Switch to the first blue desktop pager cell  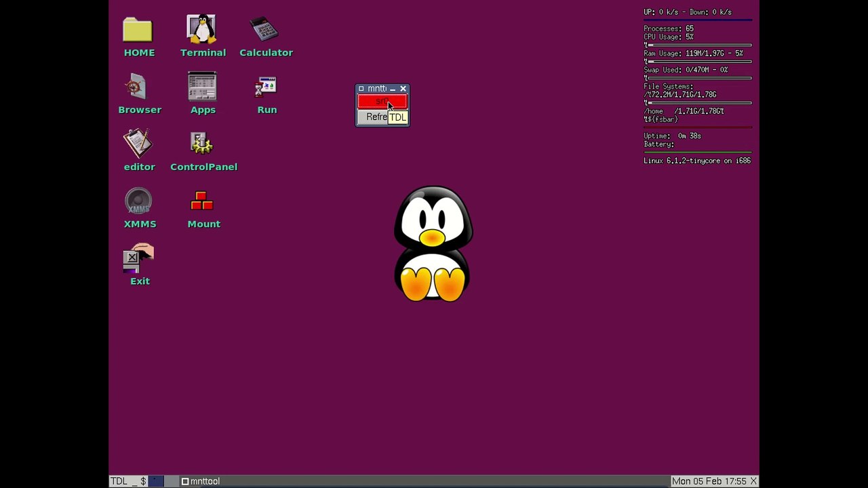[156, 481]
